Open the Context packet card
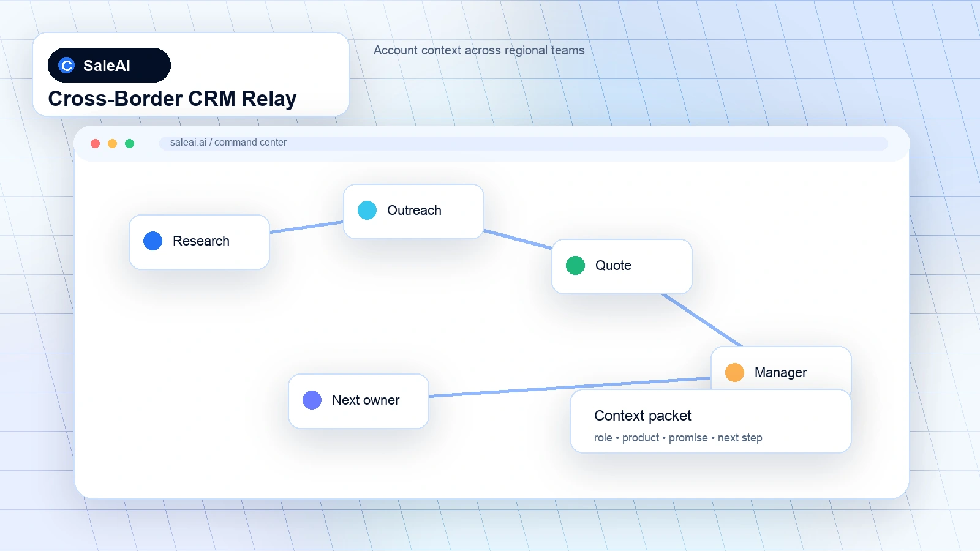The width and height of the screenshot is (980, 551). pyautogui.click(x=710, y=421)
